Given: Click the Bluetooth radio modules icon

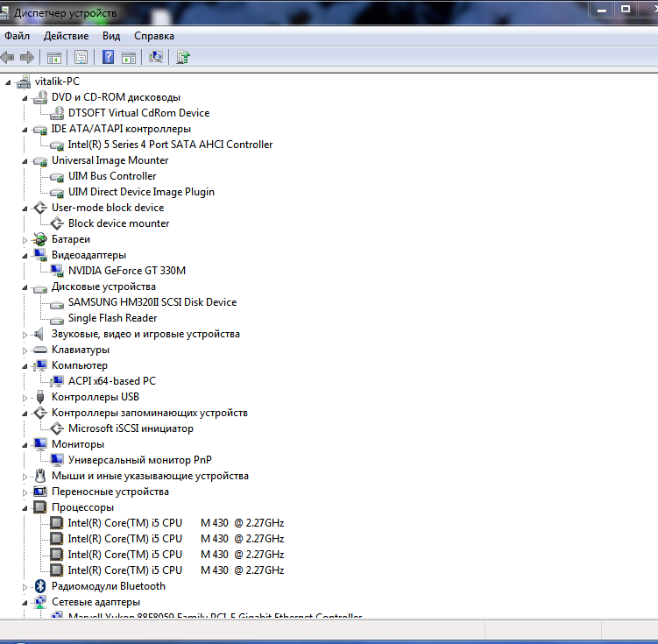Looking at the screenshot, I should point(40,586).
